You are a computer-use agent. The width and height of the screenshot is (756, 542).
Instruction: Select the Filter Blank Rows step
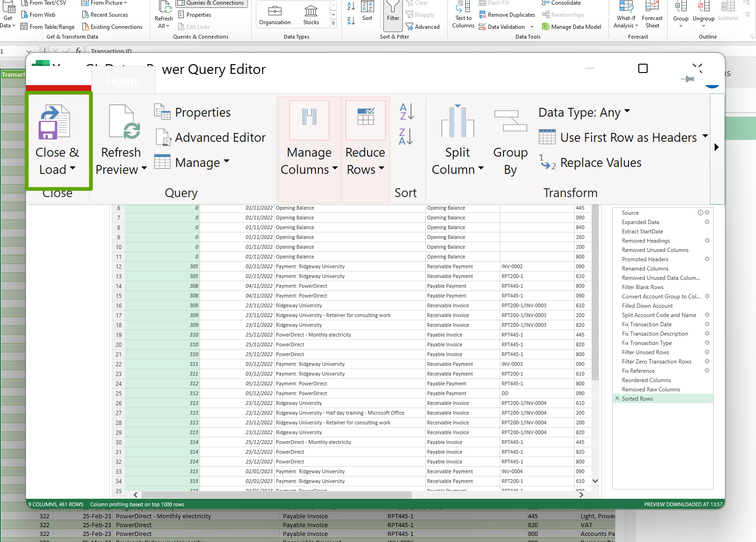[x=642, y=287]
